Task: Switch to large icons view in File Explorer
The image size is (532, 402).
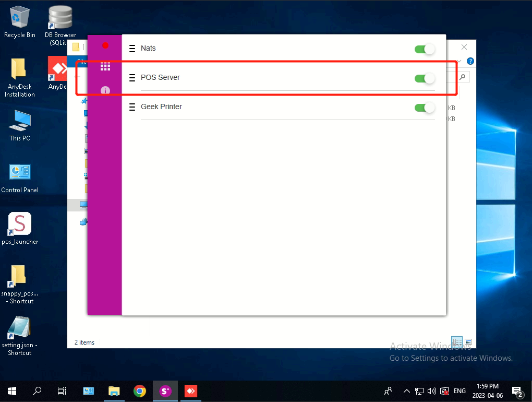Action: (468, 342)
